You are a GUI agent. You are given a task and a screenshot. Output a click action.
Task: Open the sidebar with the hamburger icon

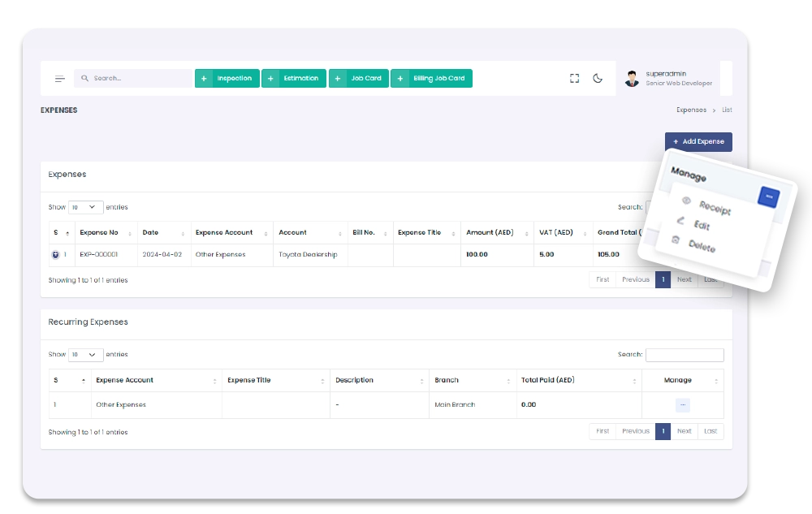(59, 78)
